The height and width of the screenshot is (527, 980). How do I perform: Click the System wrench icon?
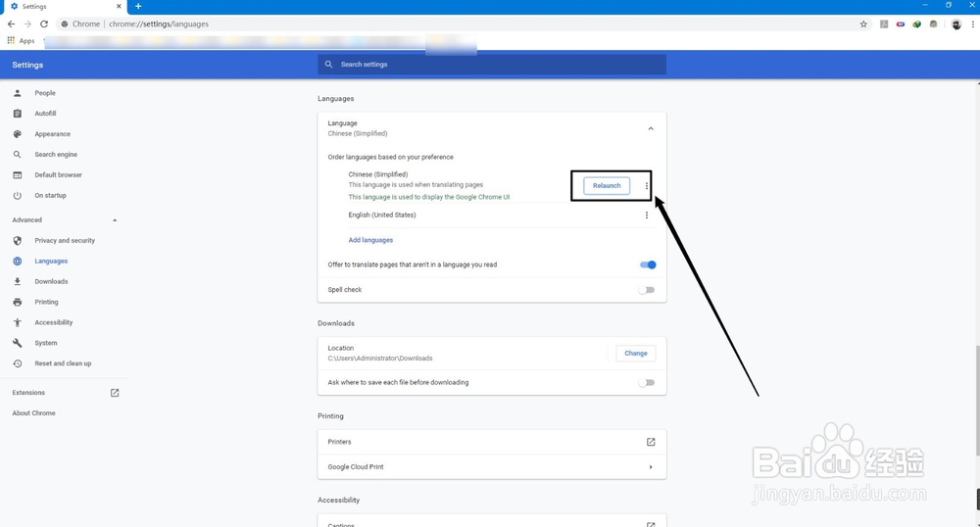click(x=18, y=343)
